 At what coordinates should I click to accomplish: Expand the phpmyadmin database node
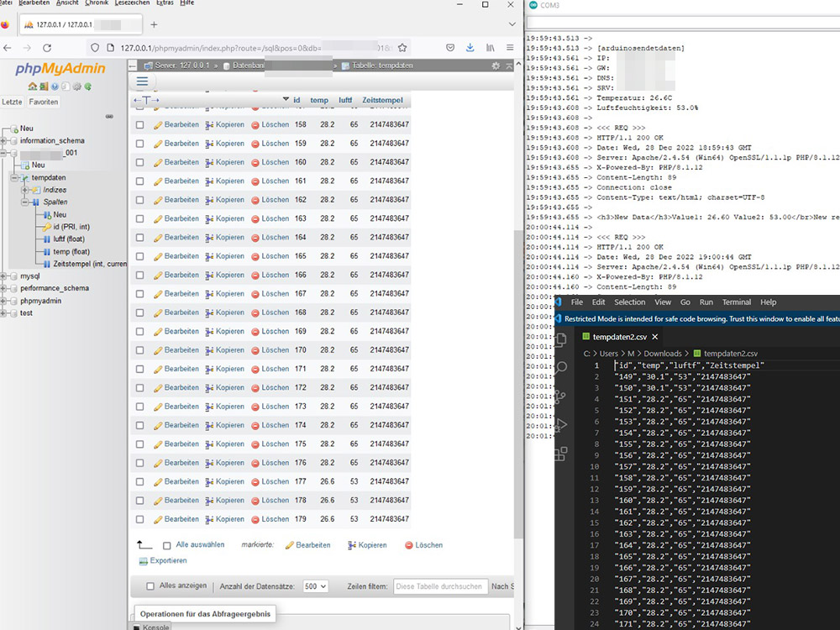4,301
